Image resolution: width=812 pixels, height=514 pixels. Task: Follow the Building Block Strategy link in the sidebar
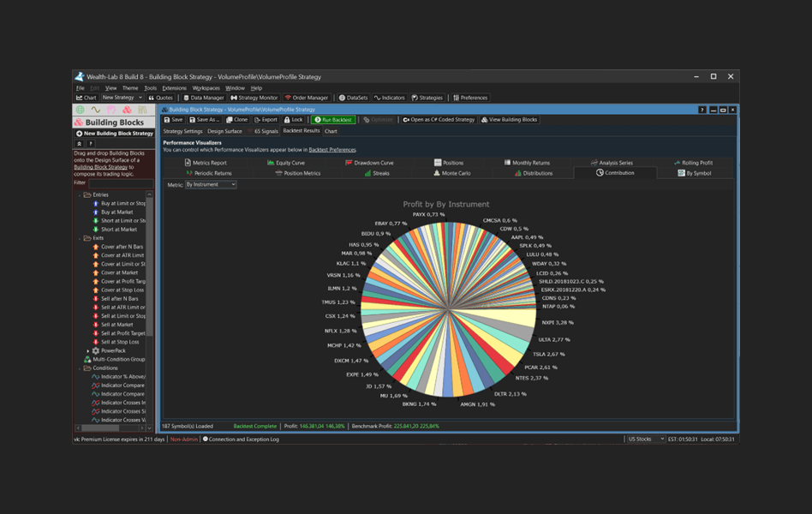point(100,167)
